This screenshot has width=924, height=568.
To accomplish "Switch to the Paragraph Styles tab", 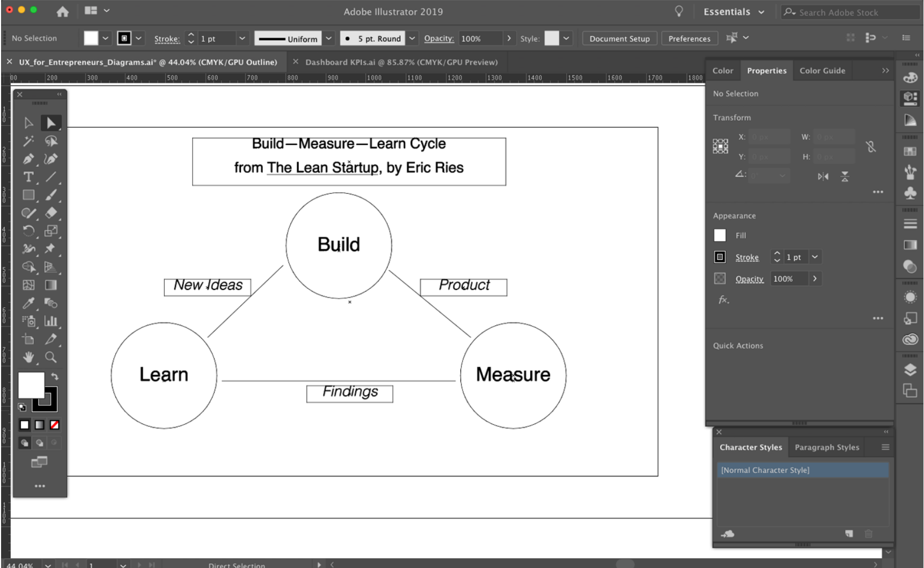I will [x=827, y=447].
